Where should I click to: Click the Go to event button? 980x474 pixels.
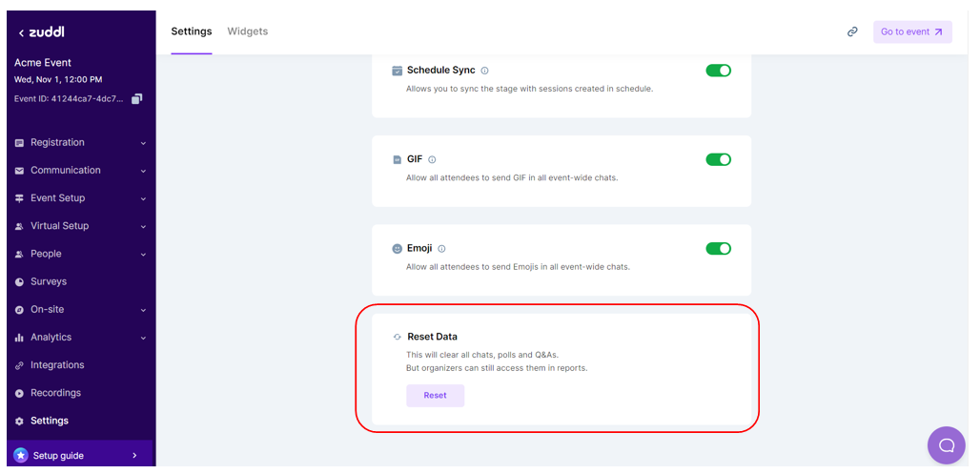point(911,31)
